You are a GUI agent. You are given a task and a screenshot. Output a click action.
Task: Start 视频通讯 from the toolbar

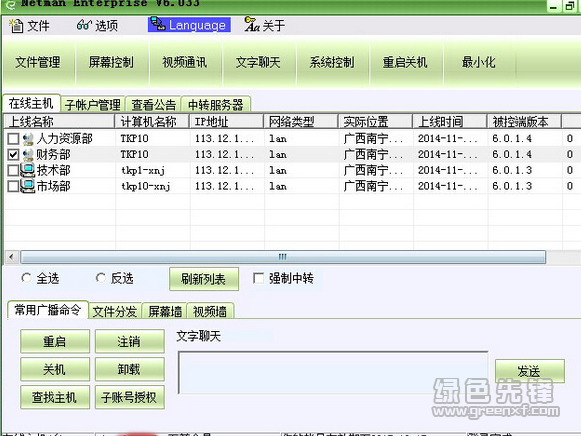click(185, 62)
